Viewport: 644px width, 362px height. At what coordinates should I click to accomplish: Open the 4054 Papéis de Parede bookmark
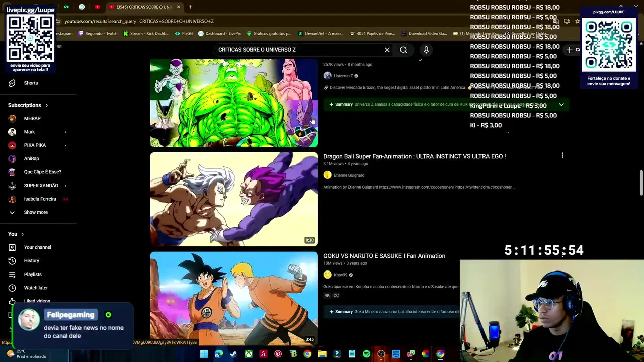coord(372,34)
